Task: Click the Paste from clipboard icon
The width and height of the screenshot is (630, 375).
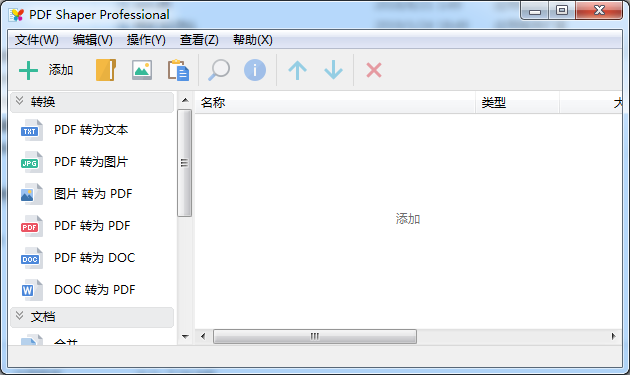Action: [x=178, y=70]
